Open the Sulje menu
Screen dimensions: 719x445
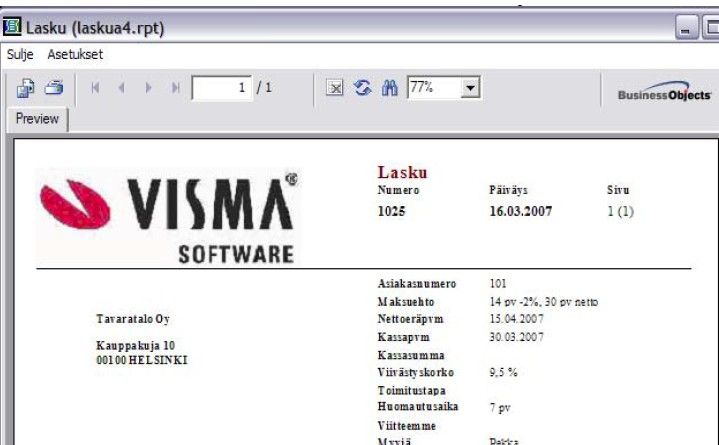pos(20,54)
